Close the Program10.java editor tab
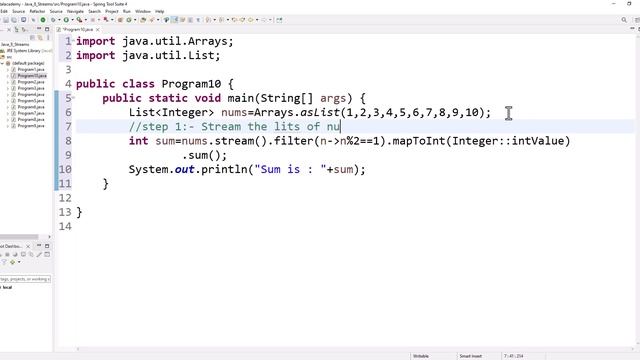Screen dimensions: 640x360 coord(98,29)
